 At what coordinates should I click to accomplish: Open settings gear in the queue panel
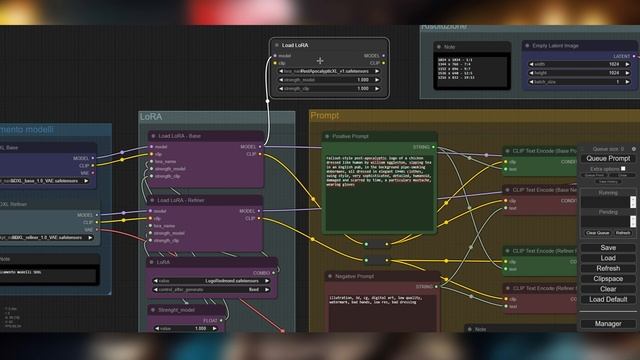click(633, 149)
